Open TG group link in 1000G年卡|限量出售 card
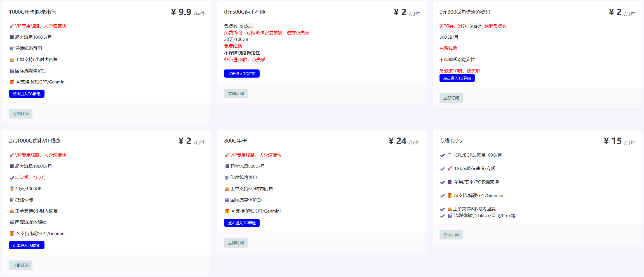The height and width of the screenshot is (277, 644). [27, 94]
